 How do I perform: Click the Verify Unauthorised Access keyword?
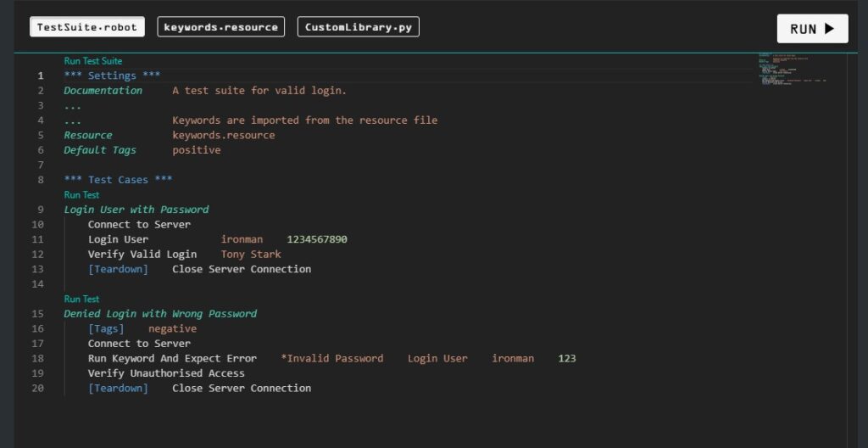click(x=166, y=373)
